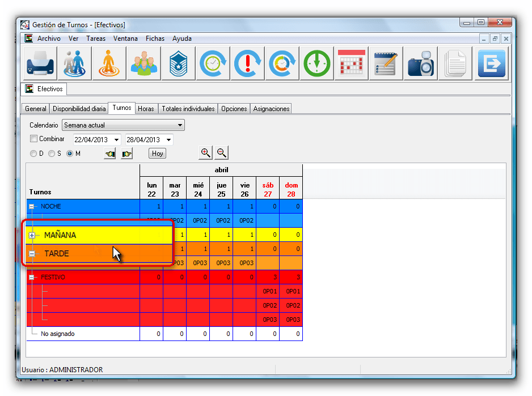Click the zoom out magnifier icon
Viewport: 532px width, 396px height.
click(x=222, y=152)
